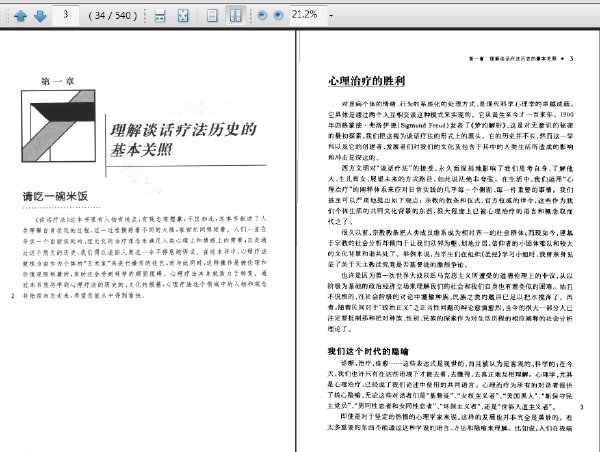
Task: Zoom out with the minus button
Action: (262, 15)
